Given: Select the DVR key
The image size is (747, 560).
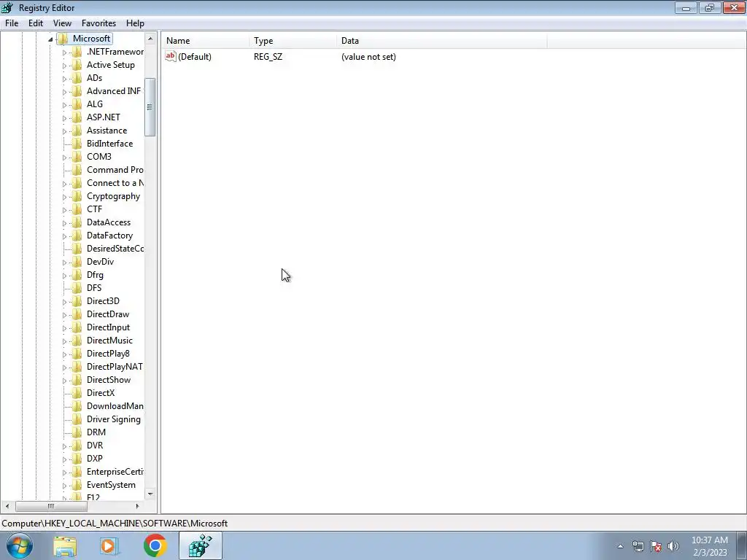Looking at the screenshot, I should click(x=95, y=446).
